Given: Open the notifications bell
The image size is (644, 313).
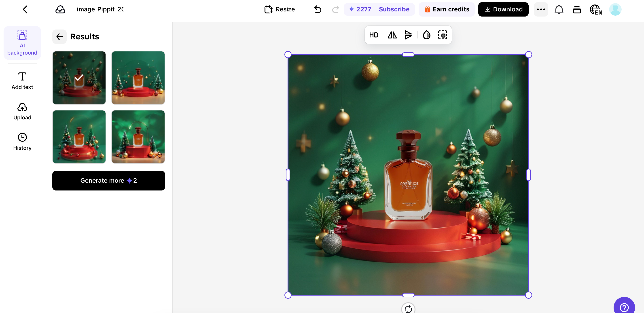Looking at the screenshot, I should tap(559, 9).
